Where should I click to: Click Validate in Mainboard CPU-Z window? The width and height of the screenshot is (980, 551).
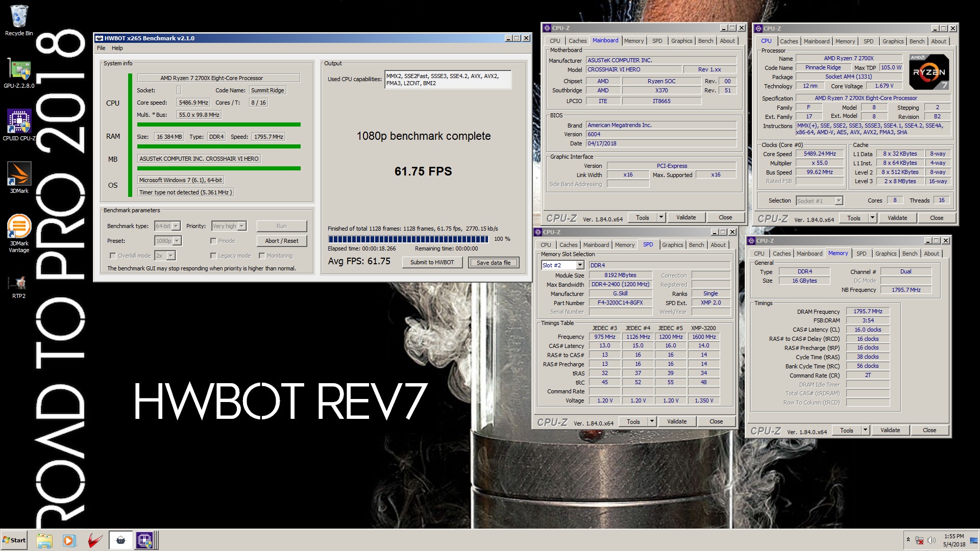click(x=686, y=217)
